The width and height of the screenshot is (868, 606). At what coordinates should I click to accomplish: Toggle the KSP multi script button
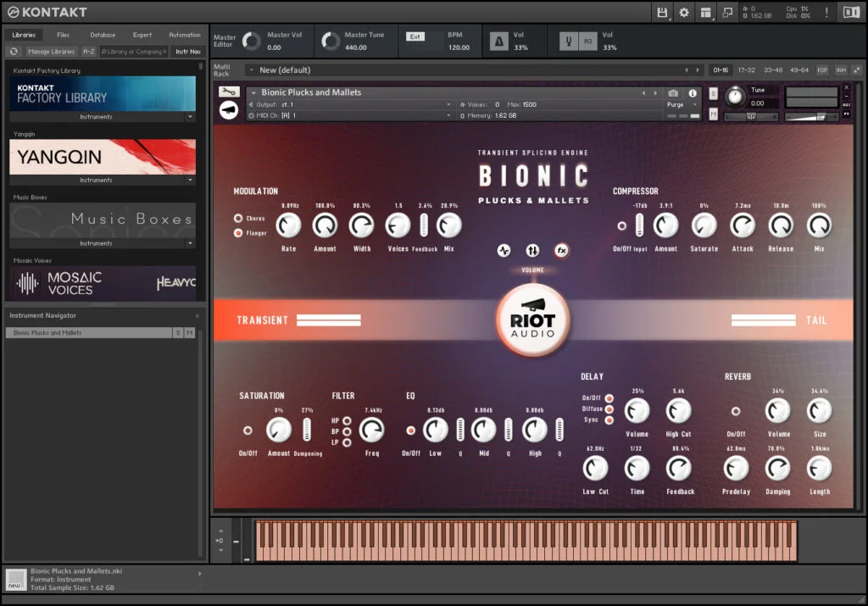pyautogui.click(x=822, y=70)
